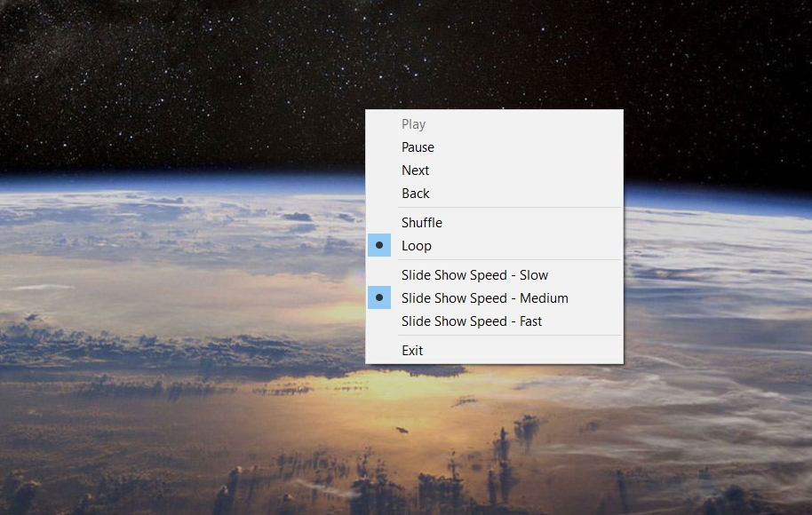This screenshot has height=515, width=812.
Task: Toggle the Loop option
Action: click(494, 246)
